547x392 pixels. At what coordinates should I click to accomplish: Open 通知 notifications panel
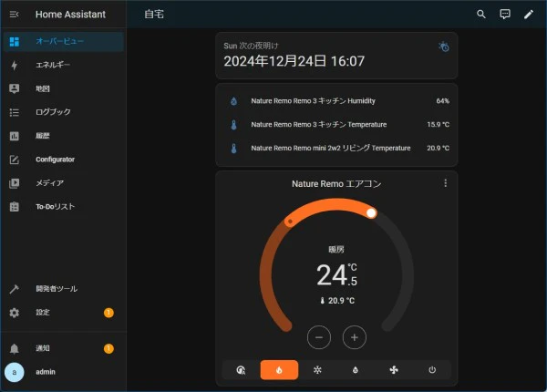coord(64,348)
